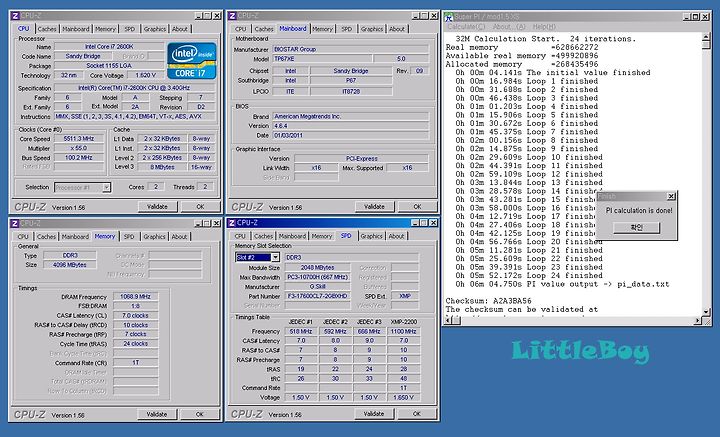Select About tab in SPD CPU-Z window
This screenshot has width=720, height=437.
[396, 236]
